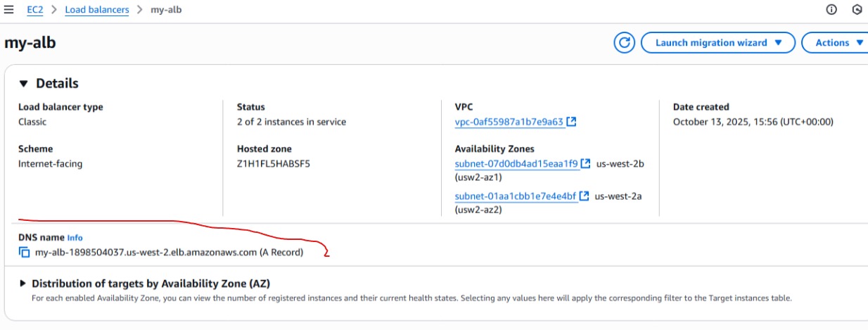Click external-link icon beside subnet-07d0db4ad15eaa1f9

click(586, 164)
